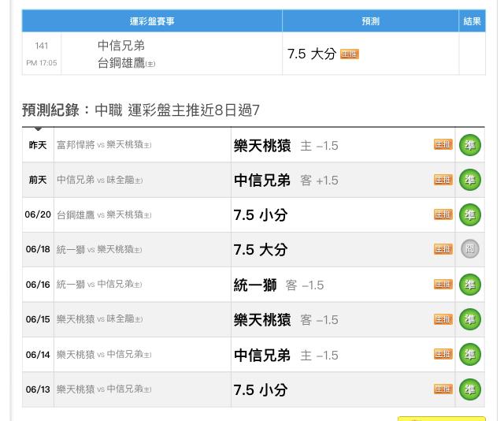Click the 06/18 date cell
504x421 pixels.
[x=38, y=249]
